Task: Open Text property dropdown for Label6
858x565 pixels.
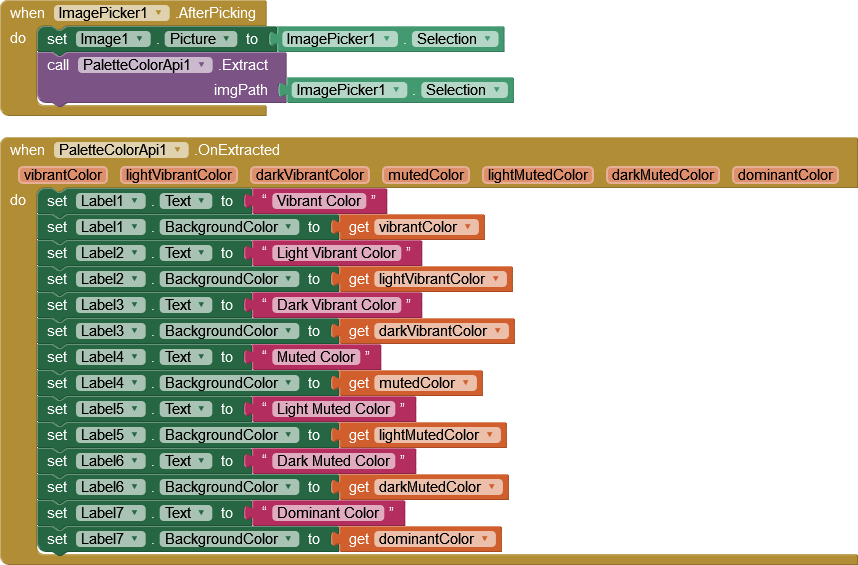Action: click(x=185, y=461)
